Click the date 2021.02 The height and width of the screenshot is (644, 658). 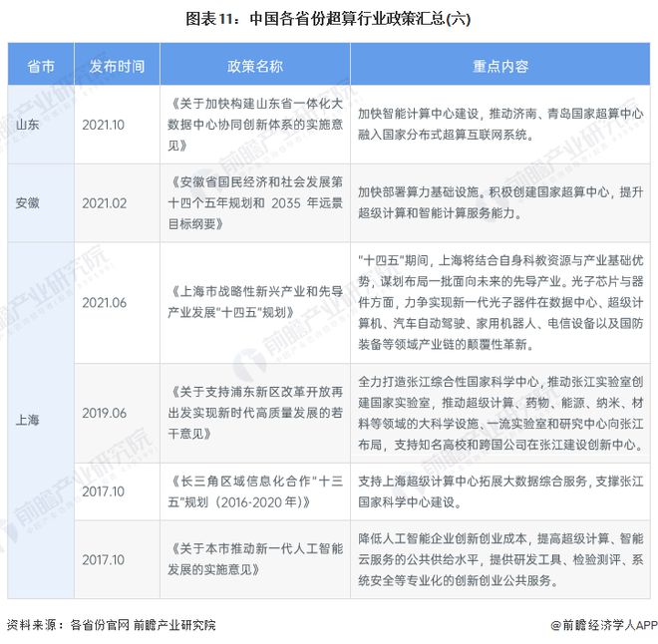point(104,203)
